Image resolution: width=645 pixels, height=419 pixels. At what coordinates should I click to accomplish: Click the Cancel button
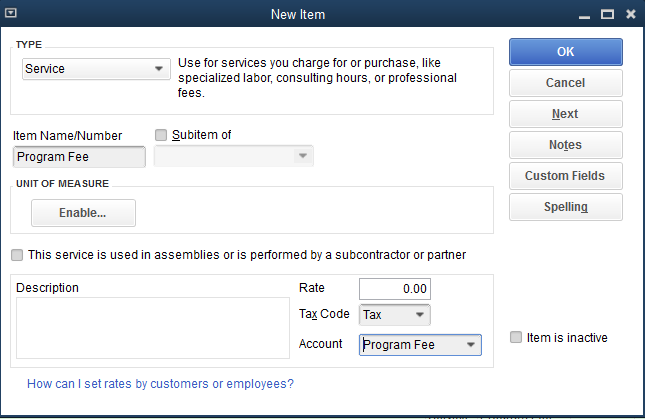tap(566, 83)
